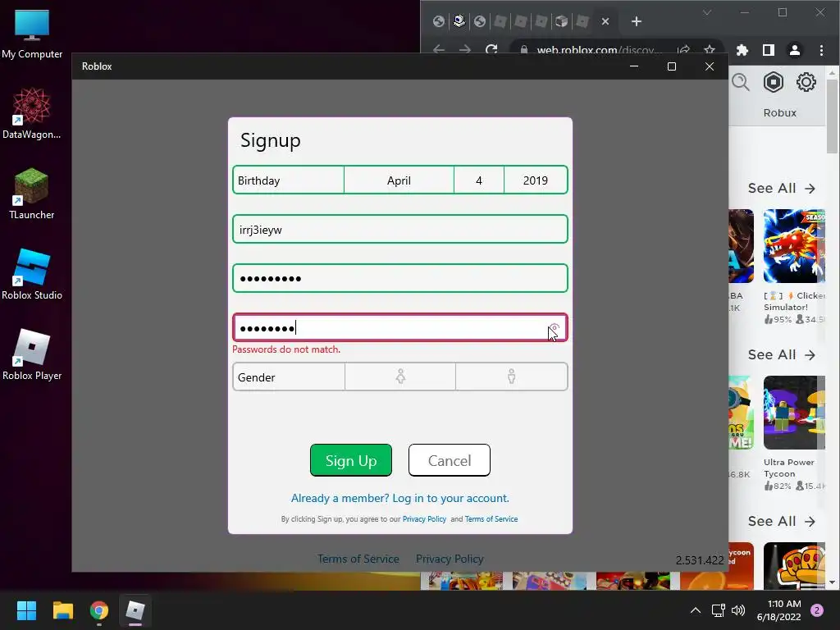Launch Roblox Studio from desktop
Image resolution: width=840 pixels, height=630 pixels.
32,274
